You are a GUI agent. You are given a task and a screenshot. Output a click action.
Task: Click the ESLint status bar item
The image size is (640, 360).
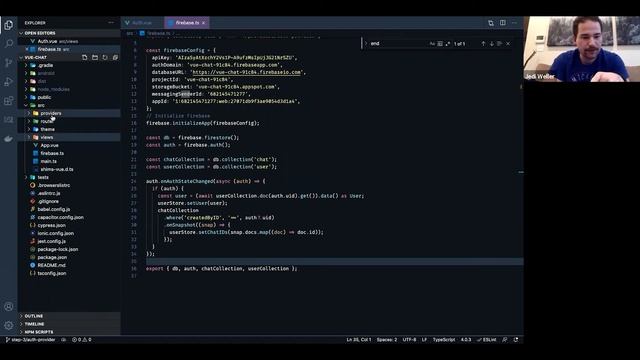click(x=487, y=340)
